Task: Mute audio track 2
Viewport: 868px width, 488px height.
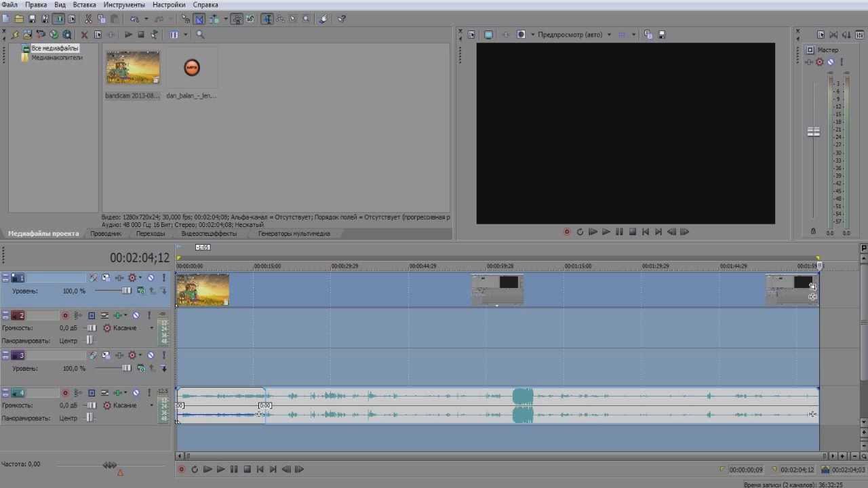Action: (x=136, y=316)
